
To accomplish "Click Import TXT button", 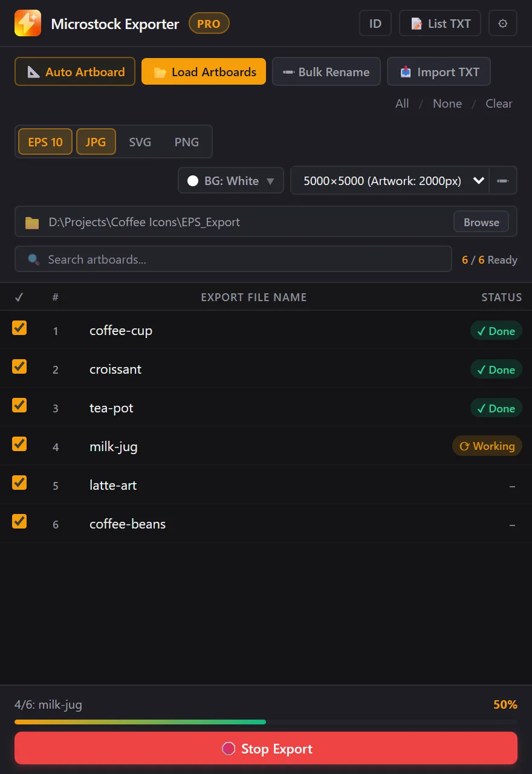I will point(439,72).
